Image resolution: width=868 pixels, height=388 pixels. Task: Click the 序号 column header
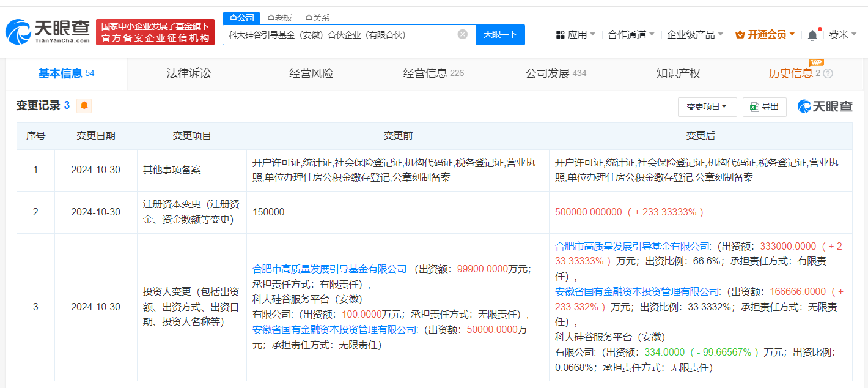[x=35, y=136]
